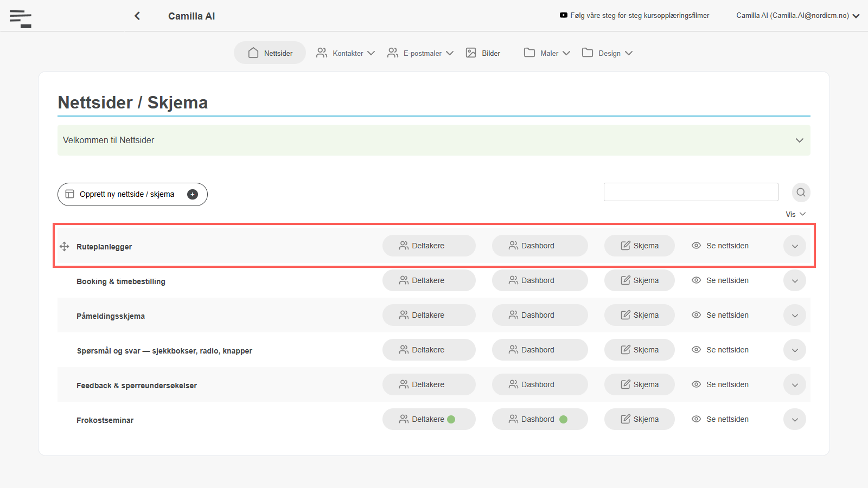Click the drag handle icon for Ruteplanlegger
The width and height of the screenshot is (868, 488).
pyautogui.click(x=65, y=247)
